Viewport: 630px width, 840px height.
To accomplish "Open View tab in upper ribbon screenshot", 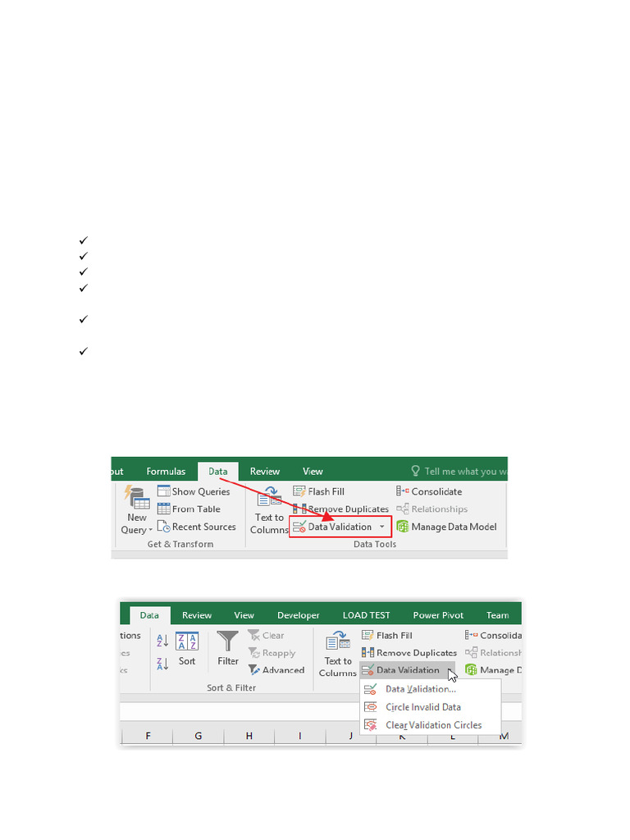I will [313, 472].
